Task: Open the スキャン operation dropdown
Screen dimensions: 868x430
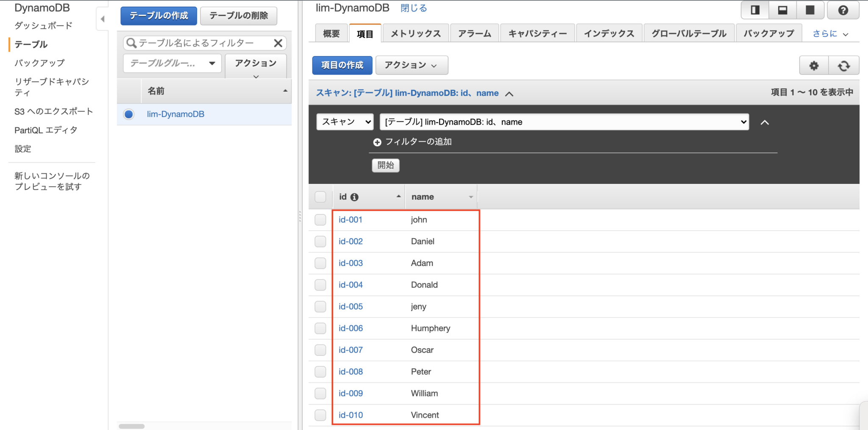Action: [x=344, y=122]
